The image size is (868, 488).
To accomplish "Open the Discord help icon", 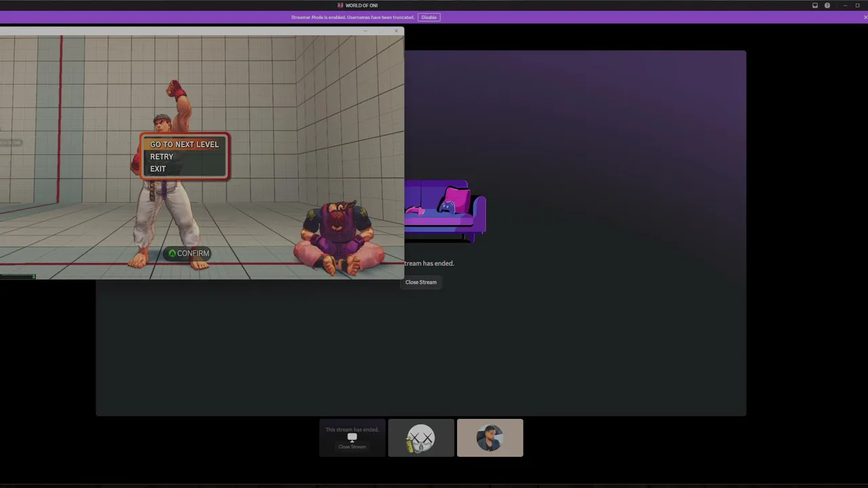I will point(827,5).
